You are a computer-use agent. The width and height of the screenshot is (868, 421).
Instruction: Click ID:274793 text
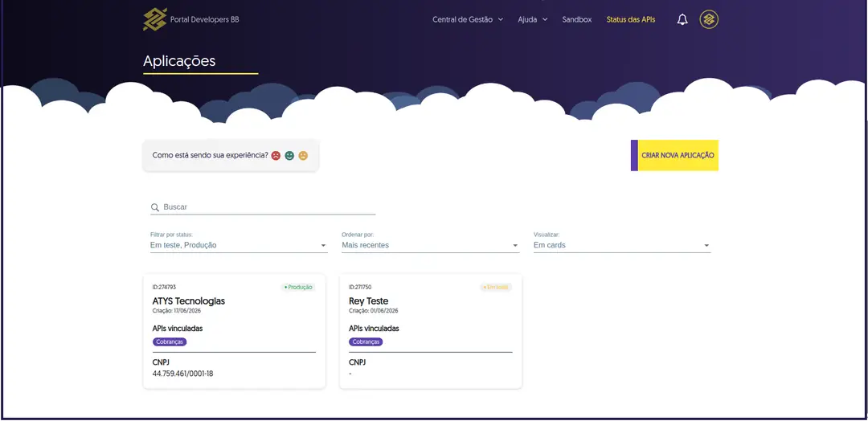164,287
